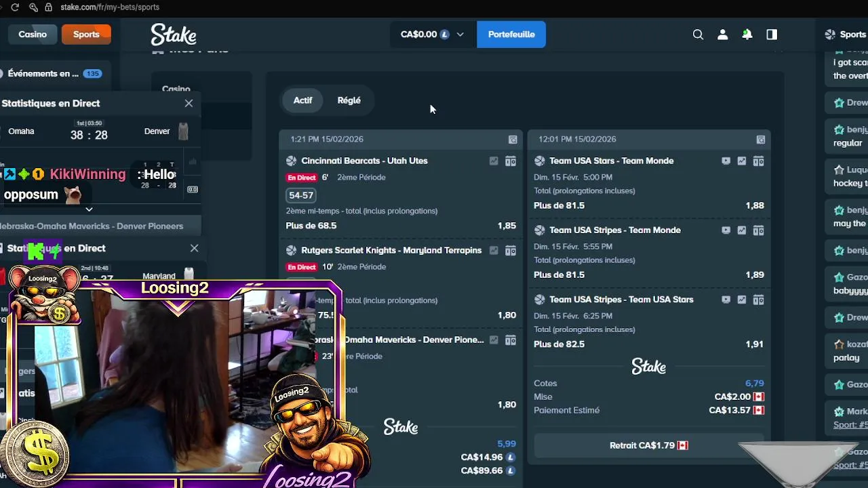Screen dimensions: 868x488
Task: Click the stake.com URL in address bar
Action: 110,7
